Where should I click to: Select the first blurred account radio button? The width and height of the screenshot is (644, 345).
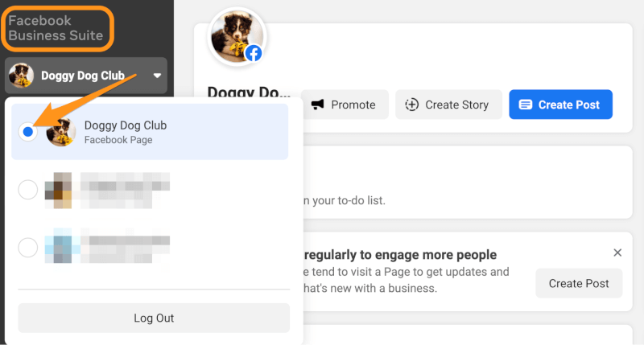pyautogui.click(x=28, y=190)
